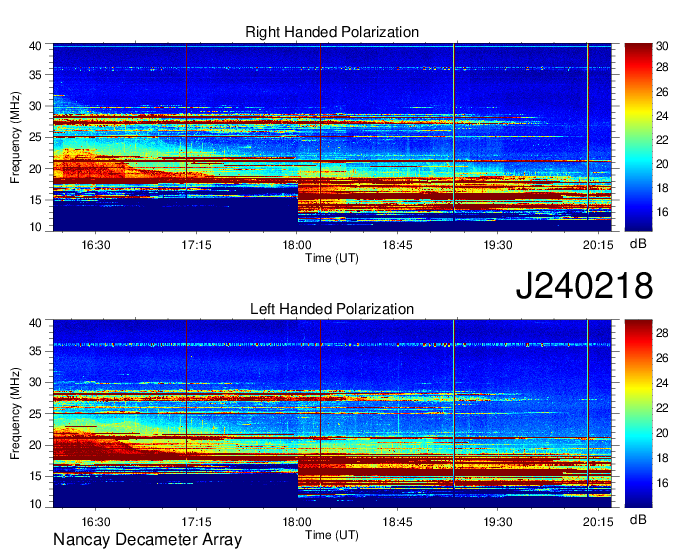The width and height of the screenshot is (680, 552).
Task: Click the 18 value on right-handed colorbar
Action: [662, 188]
